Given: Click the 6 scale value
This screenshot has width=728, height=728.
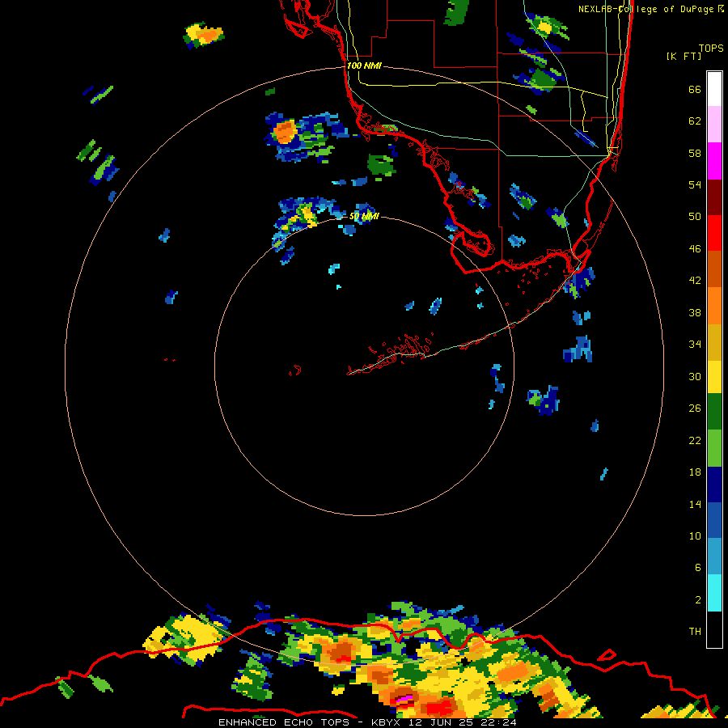Looking at the screenshot, I should [x=698, y=568].
